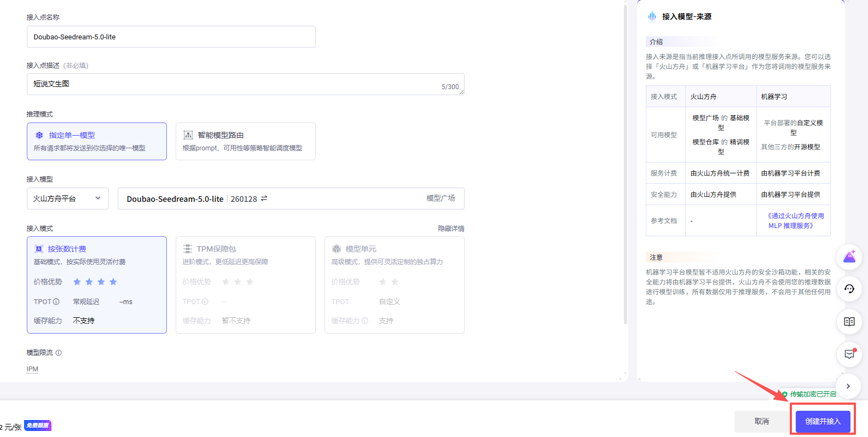The width and height of the screenshot is (868, 437).
Task: Expand the floating toolbar arrow
Action: click(848, 386)
